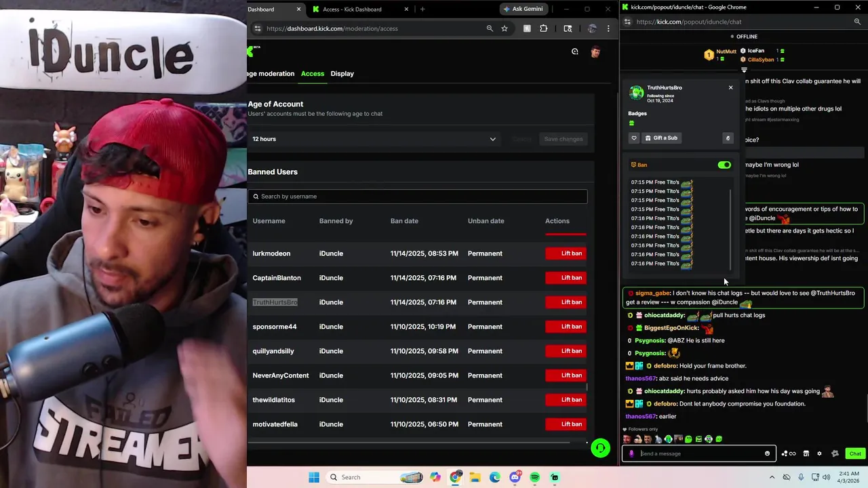
Task: Click the green Chat send button
Action: point(855,453)
